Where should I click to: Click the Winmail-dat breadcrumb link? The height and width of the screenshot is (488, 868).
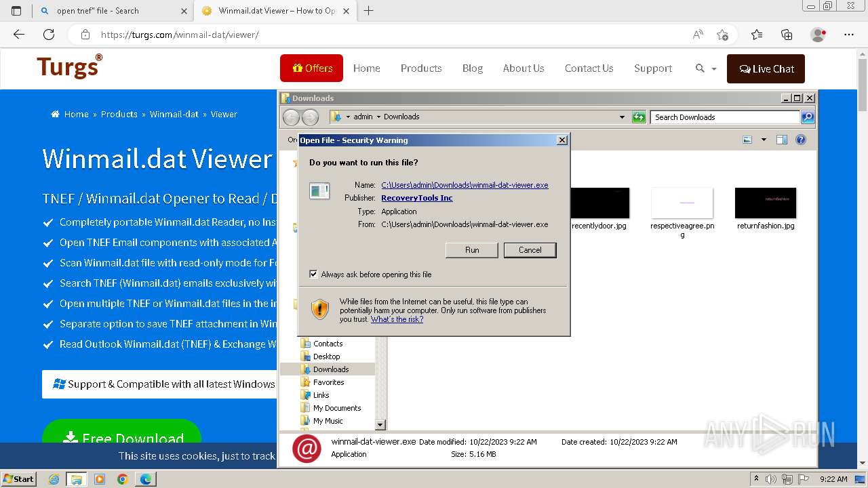coord(174,114)
